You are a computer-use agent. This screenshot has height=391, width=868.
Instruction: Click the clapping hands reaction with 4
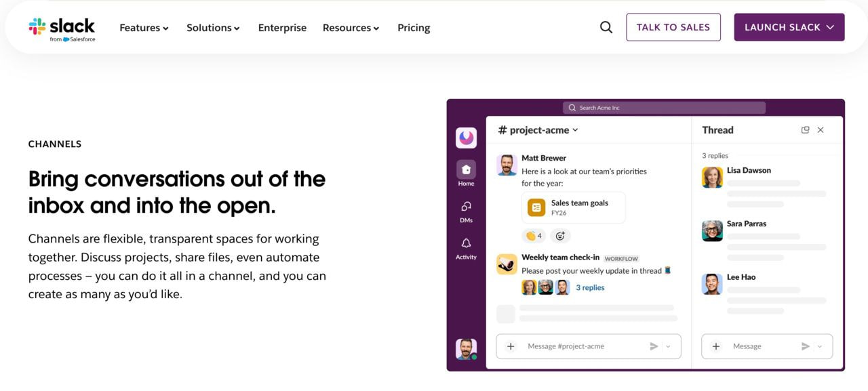[x=534, y=236]
